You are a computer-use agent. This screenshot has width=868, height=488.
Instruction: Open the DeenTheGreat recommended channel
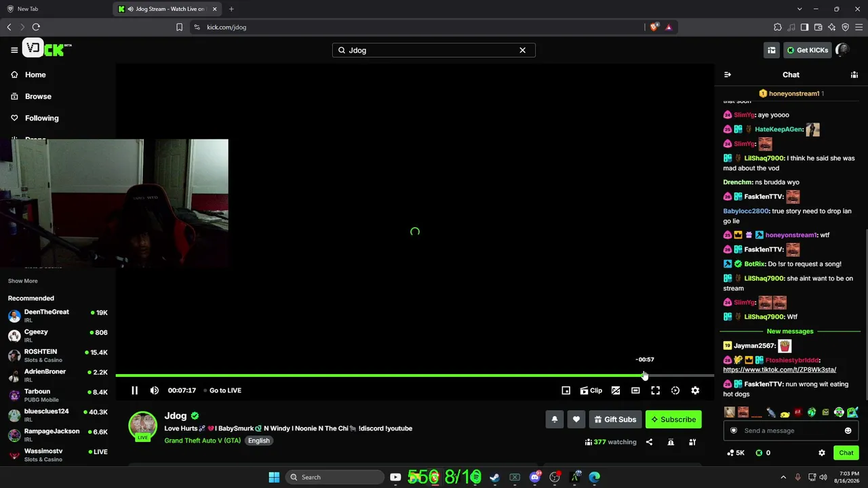(58, 316)
